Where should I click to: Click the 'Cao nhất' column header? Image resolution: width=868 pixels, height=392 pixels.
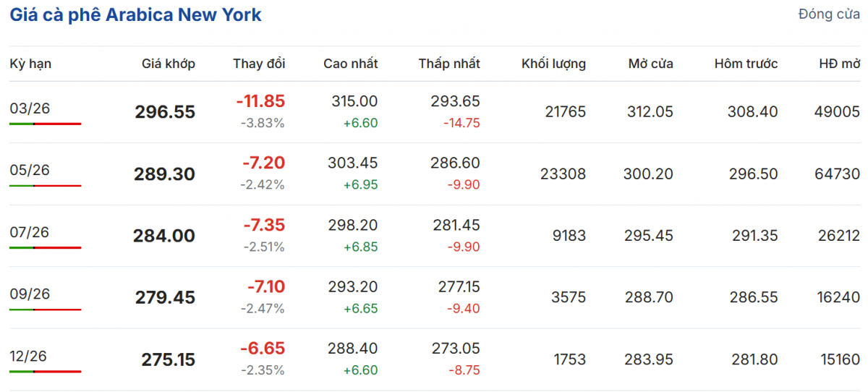(x=350, y=64)
